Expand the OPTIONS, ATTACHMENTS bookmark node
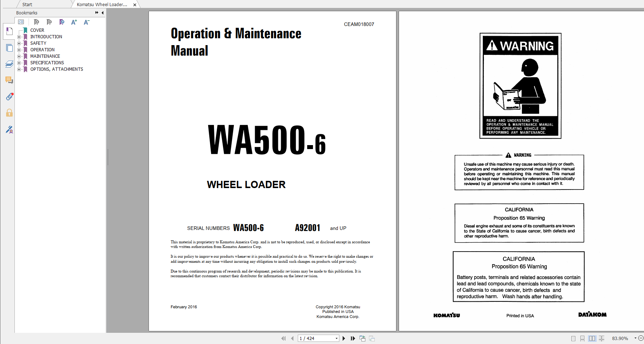Image resolution: width=644 pixels, height=344 pixels. coord(19,69)
